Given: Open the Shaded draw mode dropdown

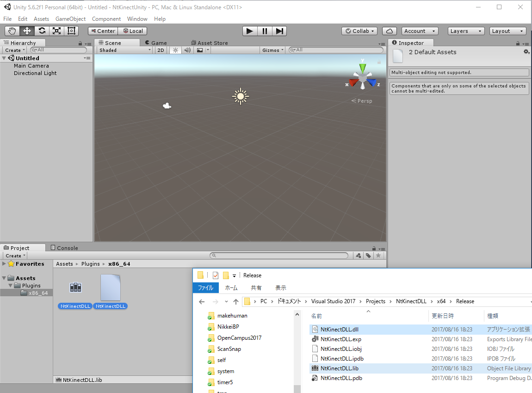Looking at the screenshot, I should 124,50.
